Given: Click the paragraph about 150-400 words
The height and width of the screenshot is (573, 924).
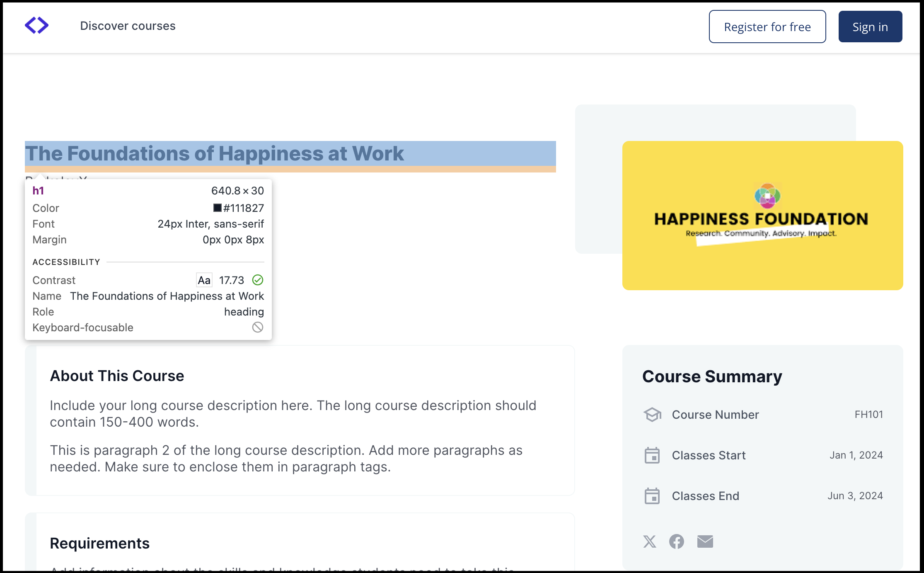Looking at the screenshot, I should 293,414.
